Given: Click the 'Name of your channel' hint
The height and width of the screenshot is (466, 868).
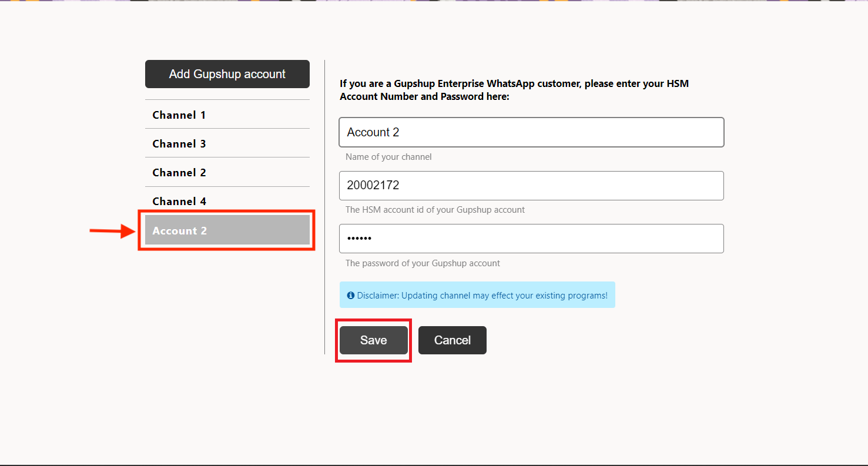Looking at the screenshot, I should pos(388,157).
